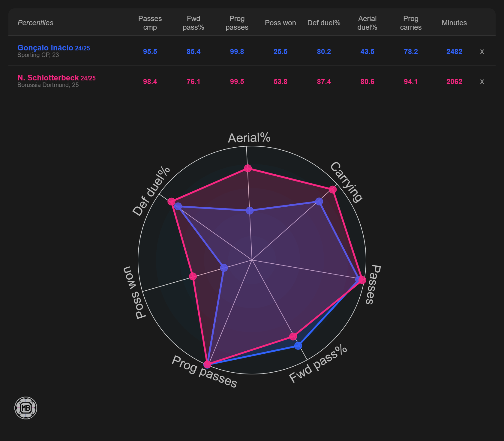Image resolution: width=504 pixels, height=441 pixels.
Task: Click the Poss won column header
Action: tap(280, 23)
